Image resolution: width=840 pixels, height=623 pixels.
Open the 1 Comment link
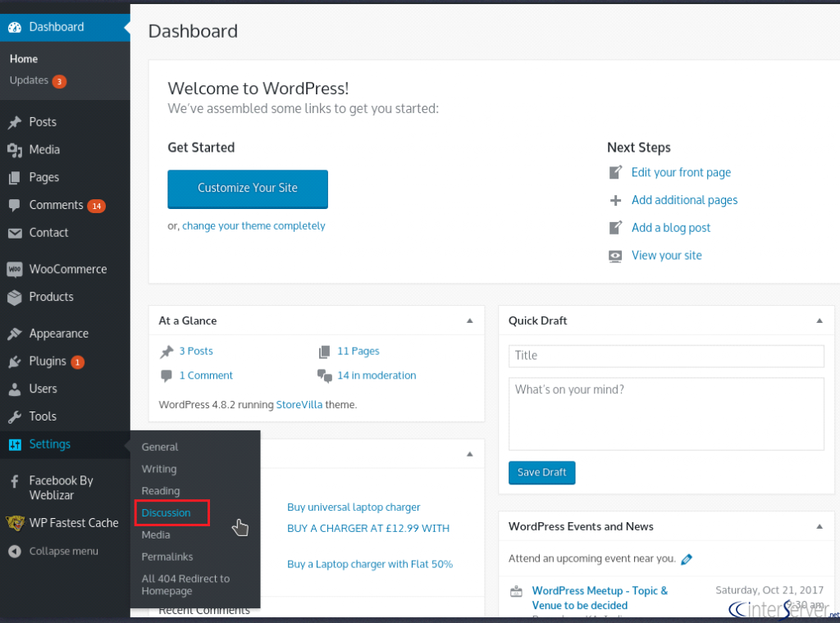206,375
